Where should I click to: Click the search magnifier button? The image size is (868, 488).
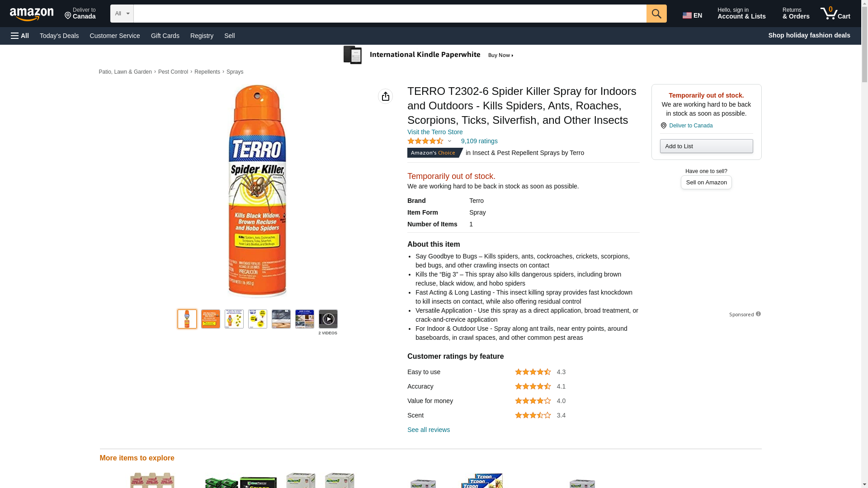tap(656, 14)
